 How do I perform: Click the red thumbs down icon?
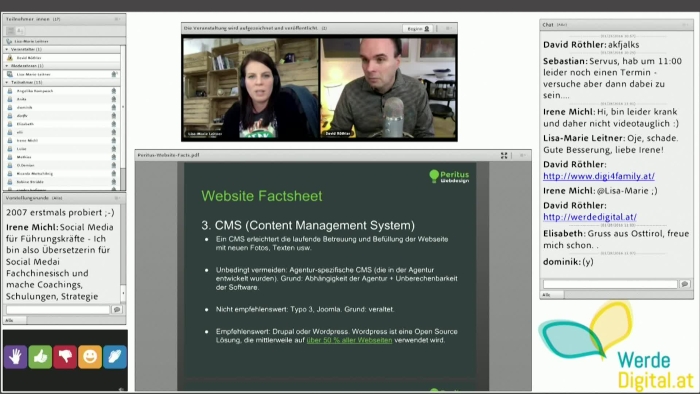click(65, 356)
